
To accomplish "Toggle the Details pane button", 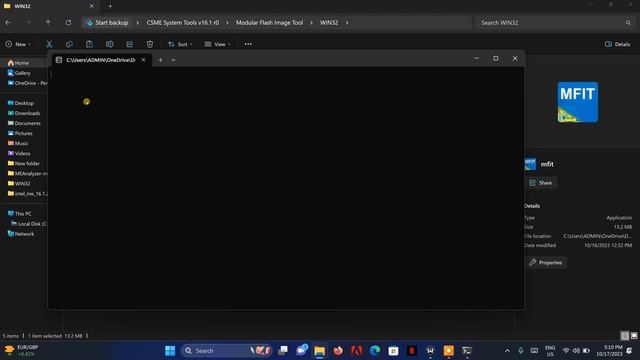I will 618,44.
